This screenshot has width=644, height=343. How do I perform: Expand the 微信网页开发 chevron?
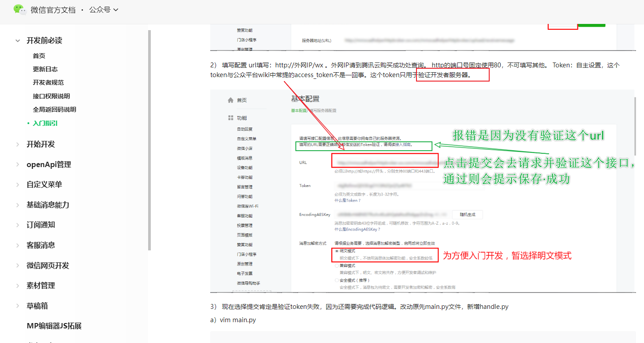[x=18, y=265]
